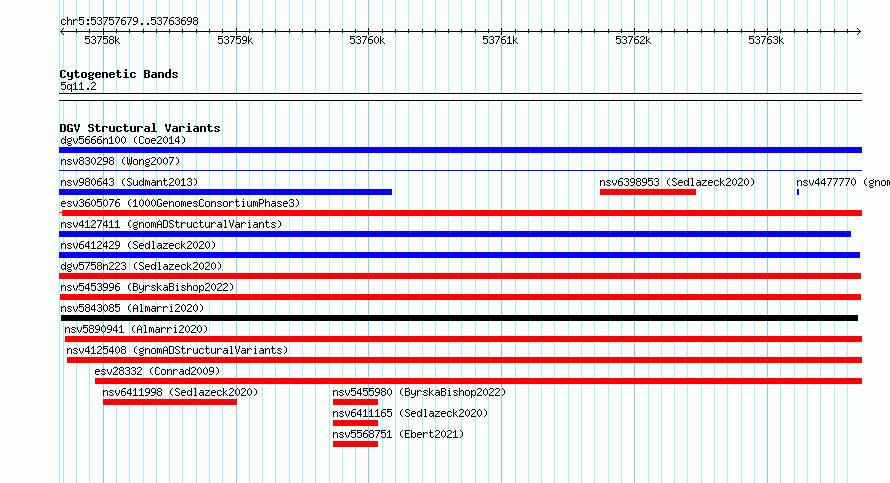This screenshot has width=890, height=483.
Task: Open nsv5453996 (ByrskaBishop2022) label
Action: (x=147, y=287)
